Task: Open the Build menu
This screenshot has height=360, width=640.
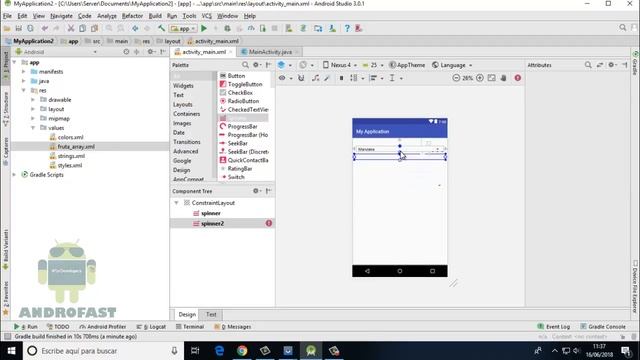Action: click(155, 16)
